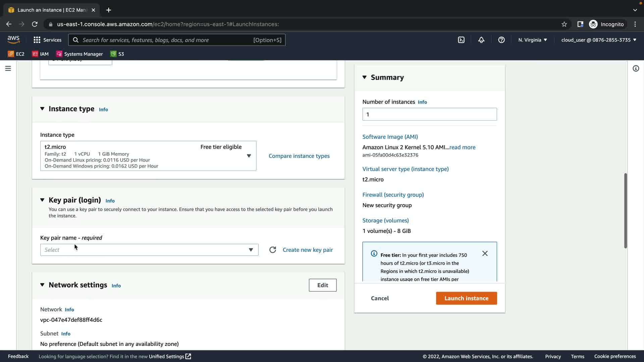Open the N. Virginia region menu
644x362 pixels.
pos(532,40)
